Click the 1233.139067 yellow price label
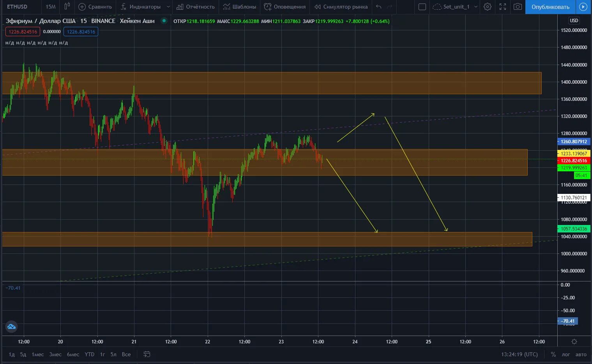 [574, 154]
